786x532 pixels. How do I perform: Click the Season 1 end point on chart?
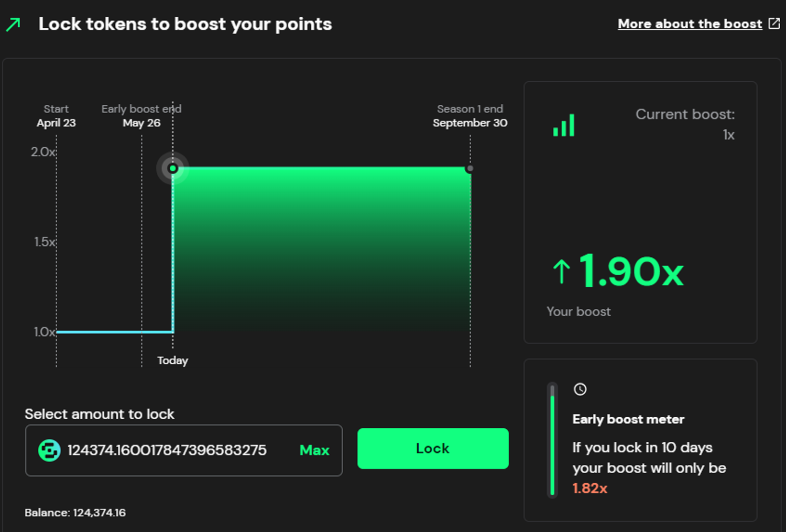click(x=470, y=168)
